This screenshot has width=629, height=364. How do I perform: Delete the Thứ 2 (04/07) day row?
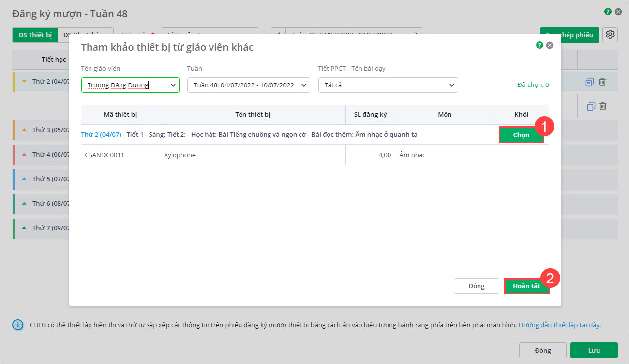[x=602, y=82]
